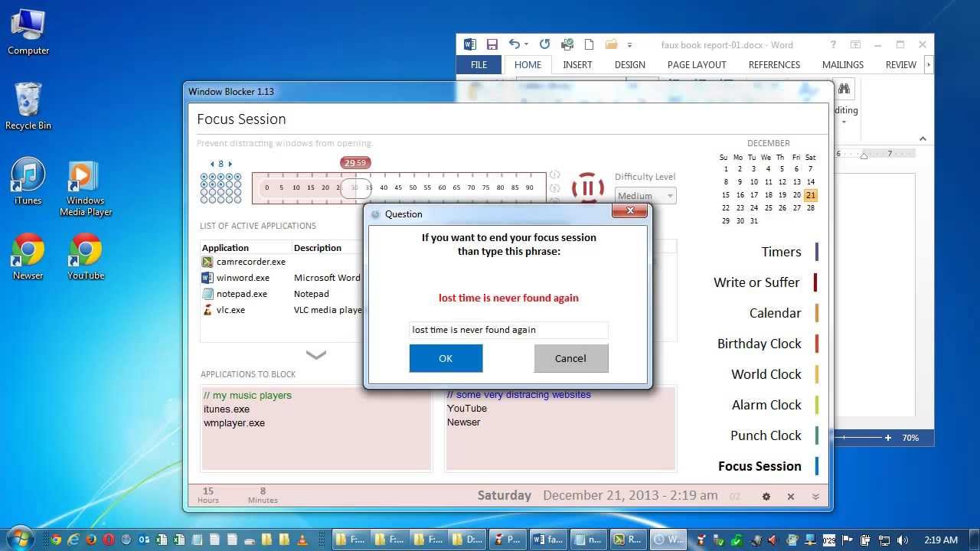The image size is (980, 551).
Task: Select winword.exe in the active applications
Action: (x=243, y=278)
